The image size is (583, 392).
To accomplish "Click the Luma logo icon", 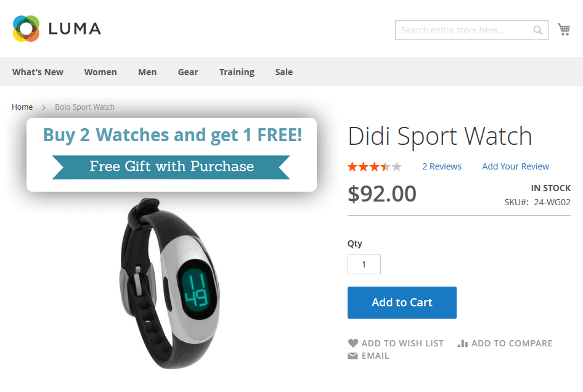I will 26,28.
